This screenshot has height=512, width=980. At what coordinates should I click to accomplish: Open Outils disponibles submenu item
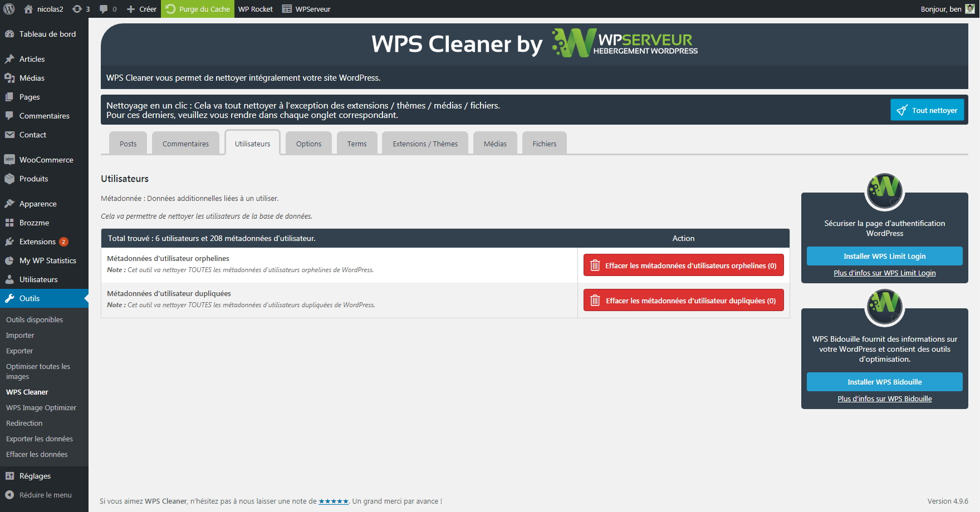[x=35, y=319]
